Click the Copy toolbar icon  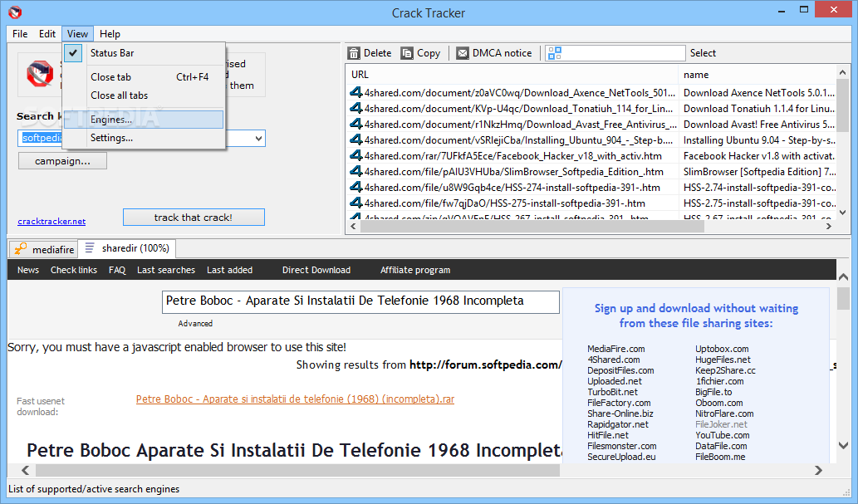(406, 53)
